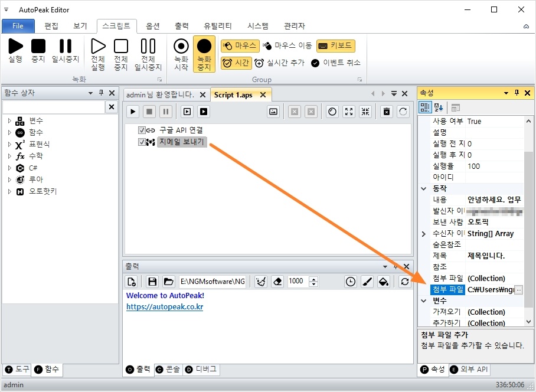
Task: Click 녹화 중지 stop recording button
Action: pyautogui.click(x=204, y=54)
